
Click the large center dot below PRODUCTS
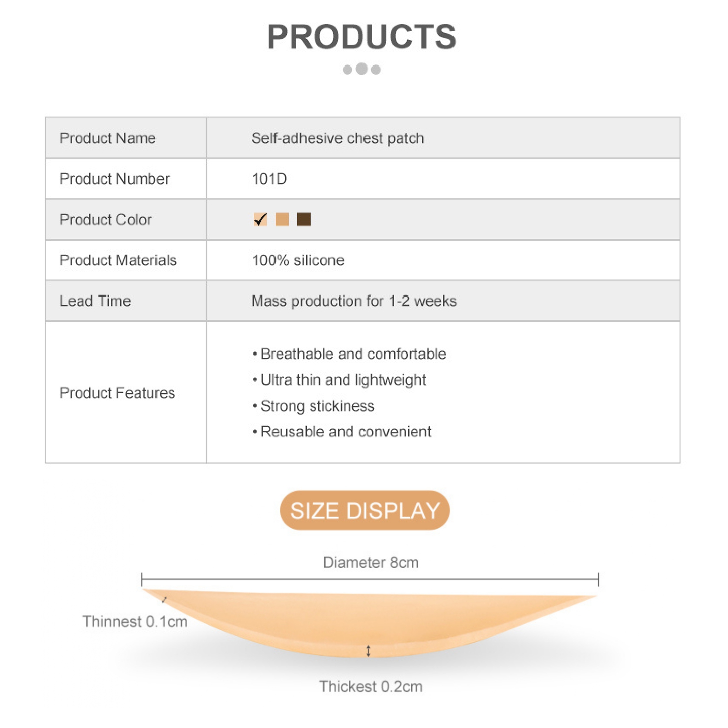[361, 69]
